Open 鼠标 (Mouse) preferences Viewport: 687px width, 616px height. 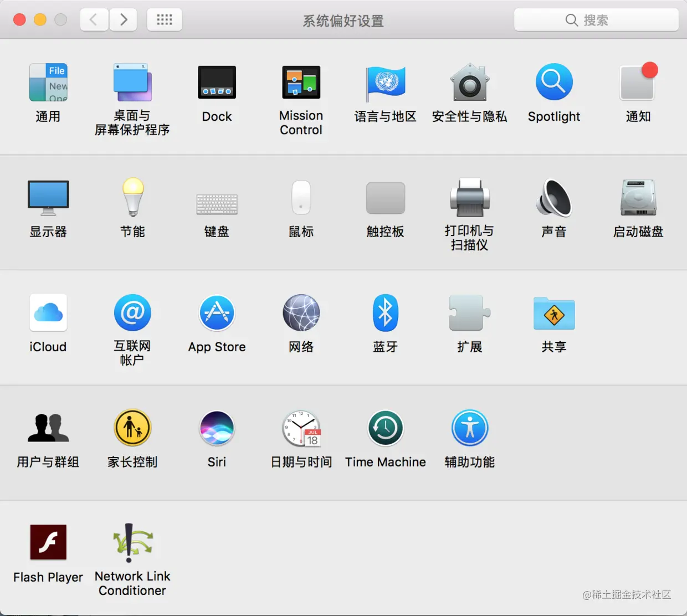(x=301, y=197)
